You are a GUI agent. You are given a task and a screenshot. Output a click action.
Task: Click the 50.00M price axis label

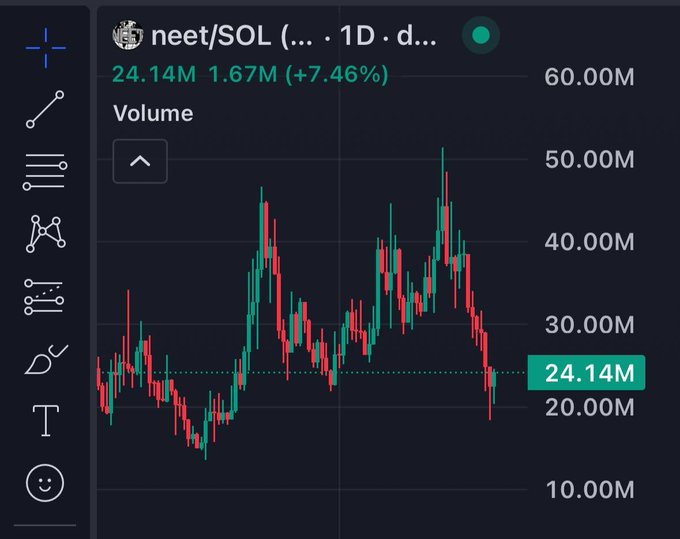click(589, 159)
